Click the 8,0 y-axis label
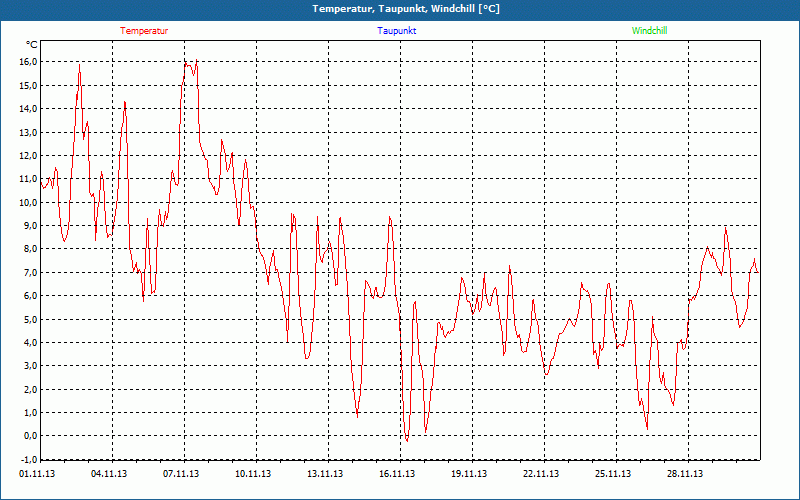 click(x=30, y=249)
